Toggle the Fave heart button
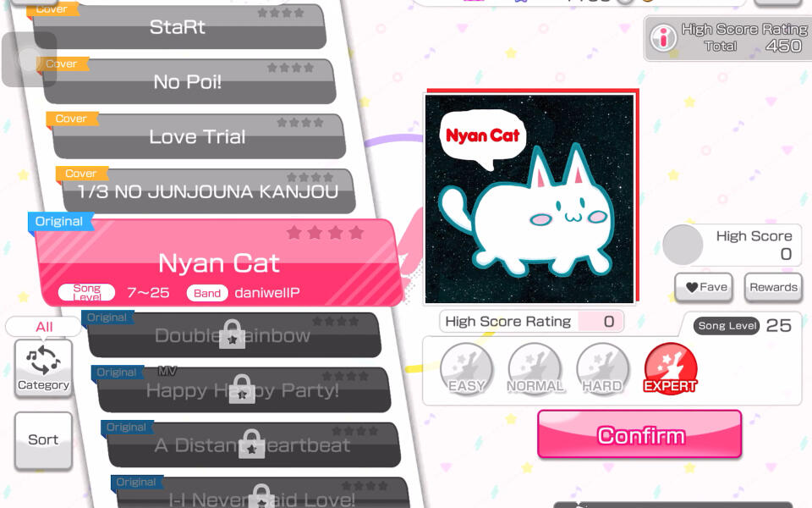Screen dimensions: 812x508 click(x=704, y=287)
